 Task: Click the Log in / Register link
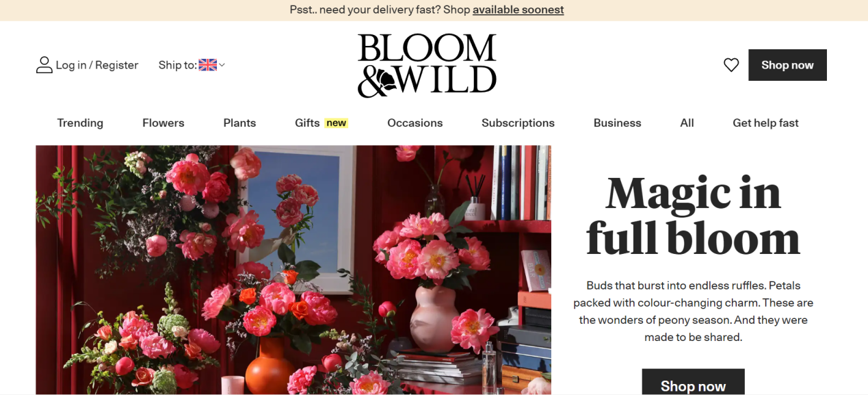(97, 65)
